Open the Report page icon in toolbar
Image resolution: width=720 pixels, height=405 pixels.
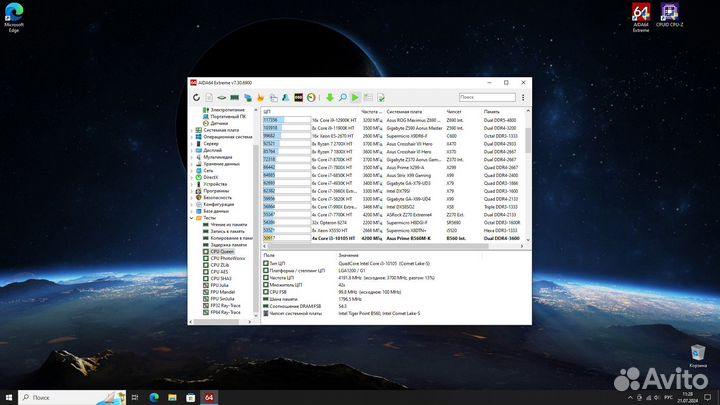(209, 97)
